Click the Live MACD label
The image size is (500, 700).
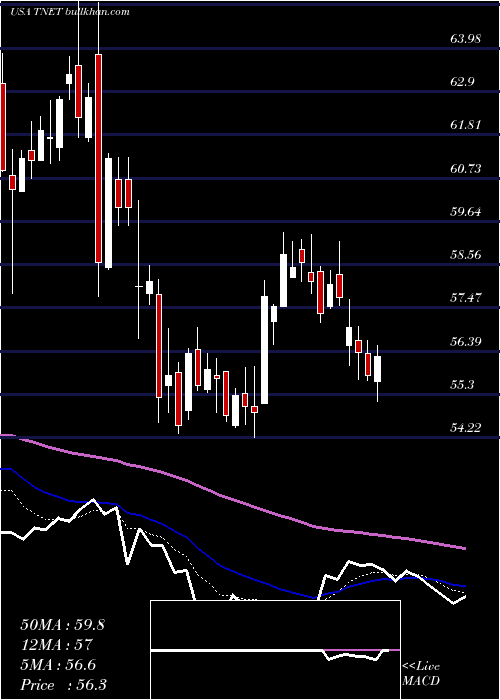click(x=421, y=674)
